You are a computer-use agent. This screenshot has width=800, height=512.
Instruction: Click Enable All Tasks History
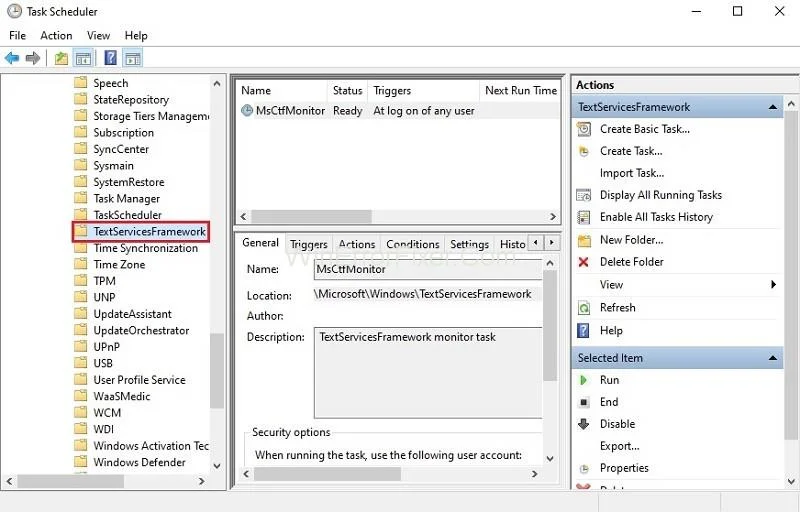(656, 217)
